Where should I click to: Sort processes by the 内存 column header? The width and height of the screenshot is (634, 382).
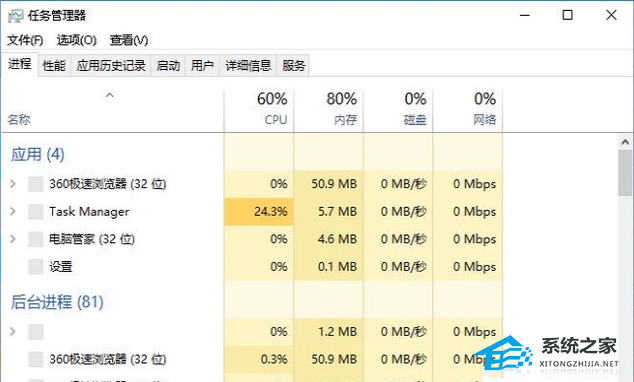[x=328, y=110]
